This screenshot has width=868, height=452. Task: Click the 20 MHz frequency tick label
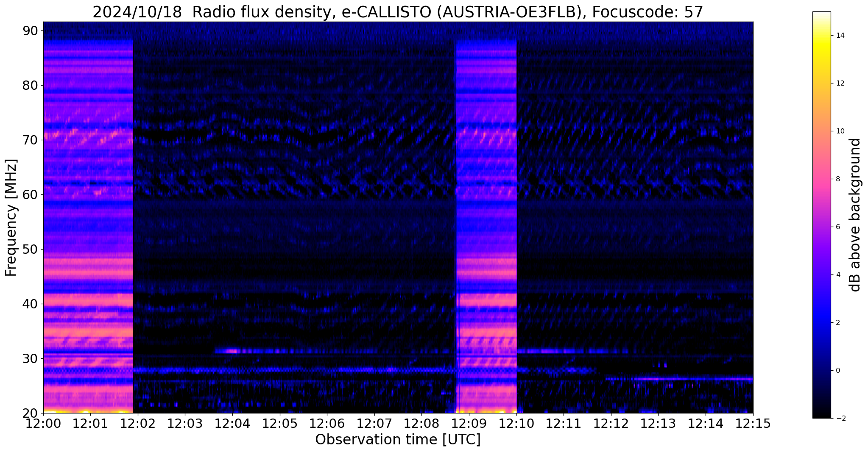pyautogui.click(x=31, y=413)
